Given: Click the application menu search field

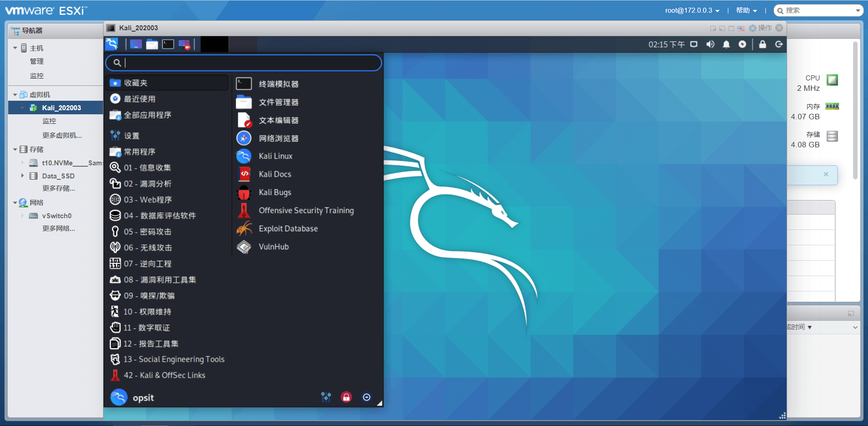Looking at the screenshot, I should point(244,63).
